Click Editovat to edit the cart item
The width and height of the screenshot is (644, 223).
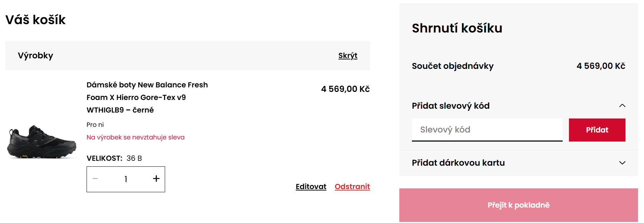point(311,187)
